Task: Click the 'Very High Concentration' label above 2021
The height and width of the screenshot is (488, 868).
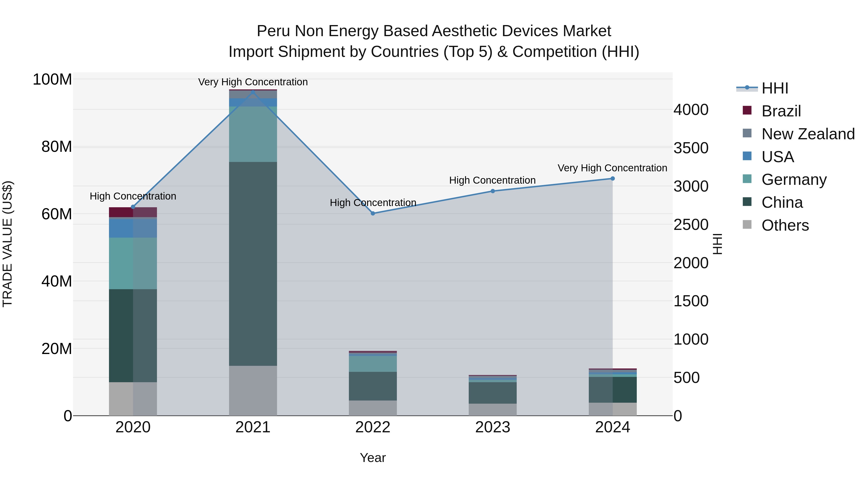Action: point(253,82)
